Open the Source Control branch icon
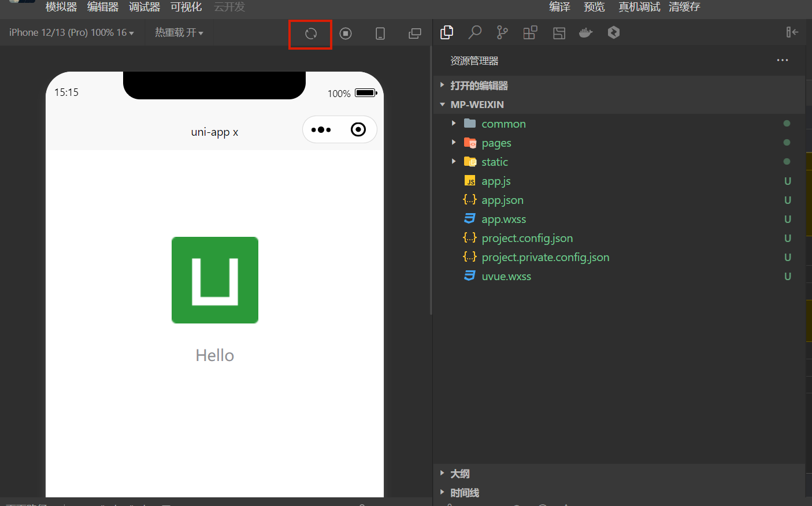The width and height of the screenshot is (812, 506). 502,32
